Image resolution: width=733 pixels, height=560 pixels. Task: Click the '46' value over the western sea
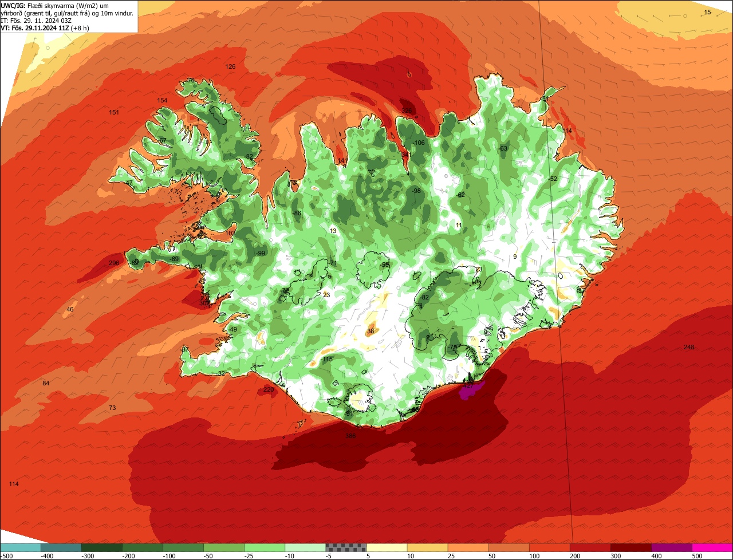tap(70, 309)
